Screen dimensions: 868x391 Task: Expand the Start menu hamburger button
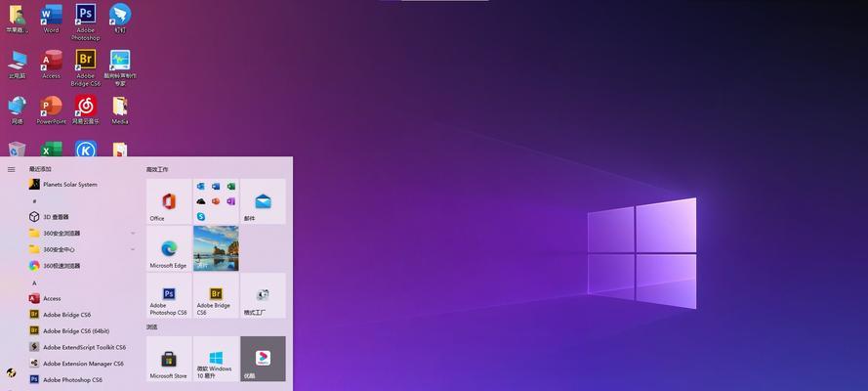coord(11,169)
